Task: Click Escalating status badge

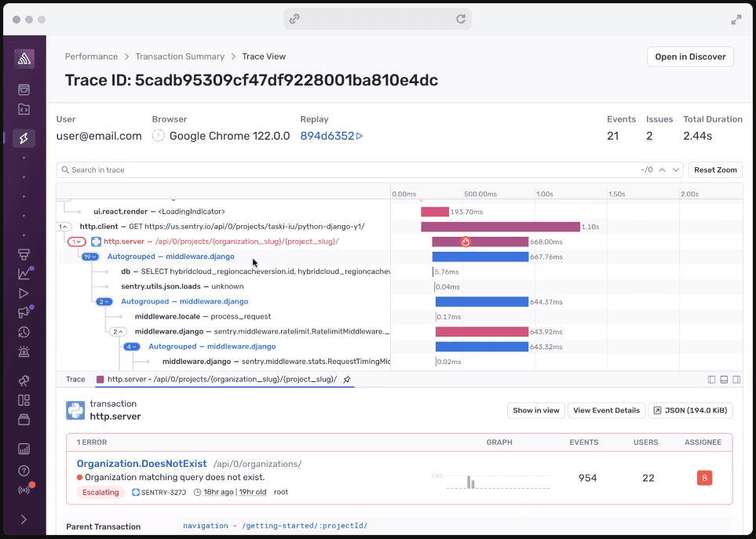Action: [100, 492]
